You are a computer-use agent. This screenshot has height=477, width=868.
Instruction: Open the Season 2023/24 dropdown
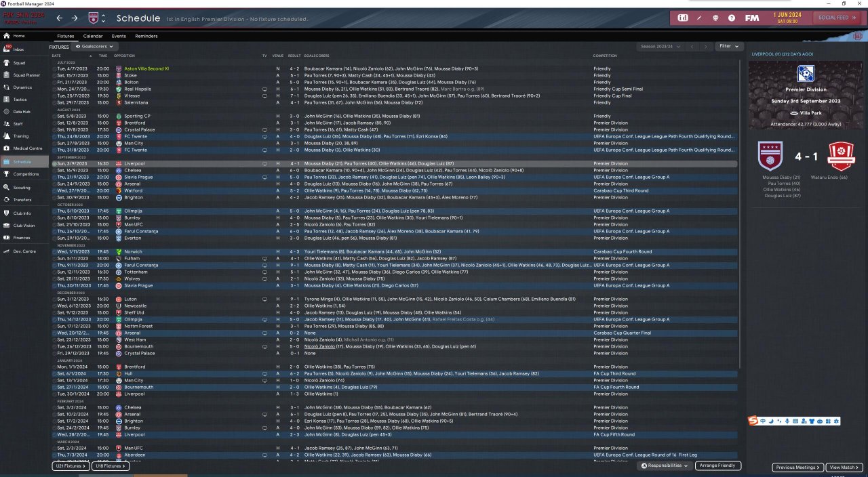(x=661, y=46)
